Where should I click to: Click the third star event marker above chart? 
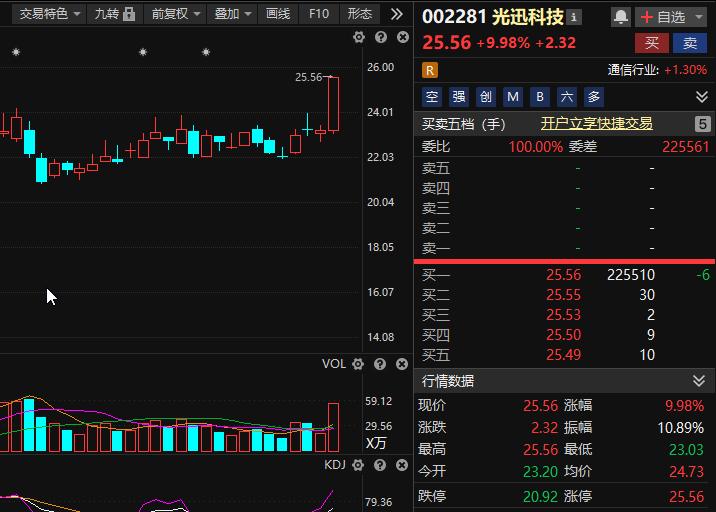point(206,52)
